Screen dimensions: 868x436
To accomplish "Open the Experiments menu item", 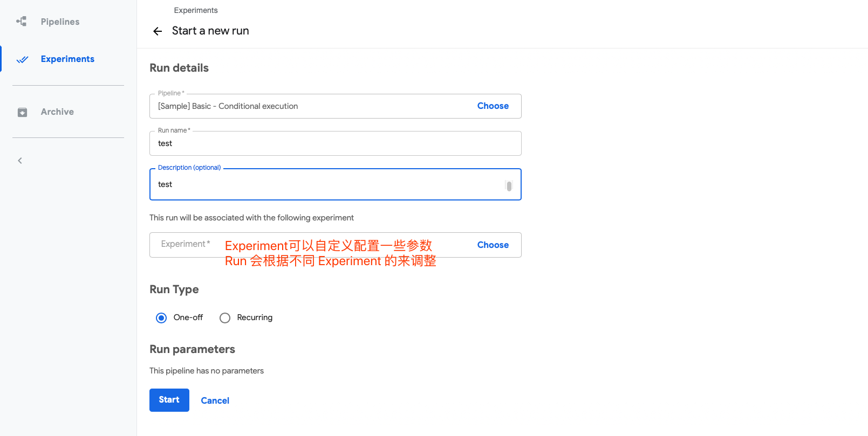I will [67, 59].
